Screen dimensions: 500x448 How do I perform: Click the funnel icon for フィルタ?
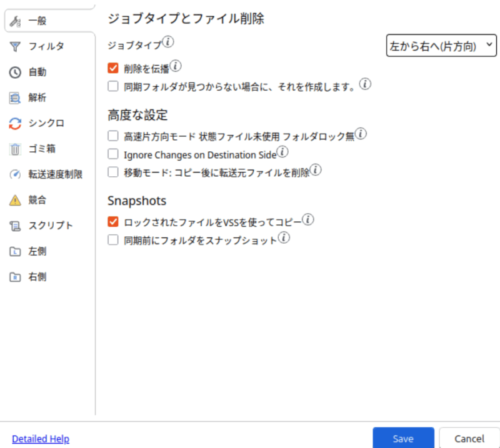(16, 46)
